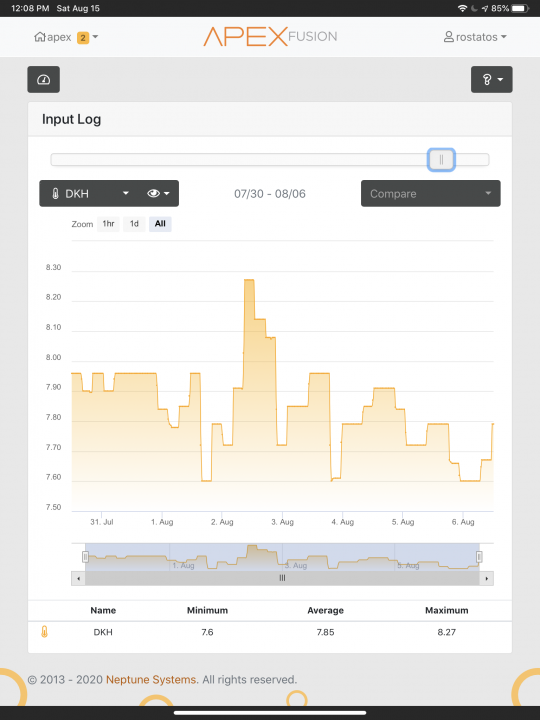Click the battery indicator in status bar

(x=520, y=8)
